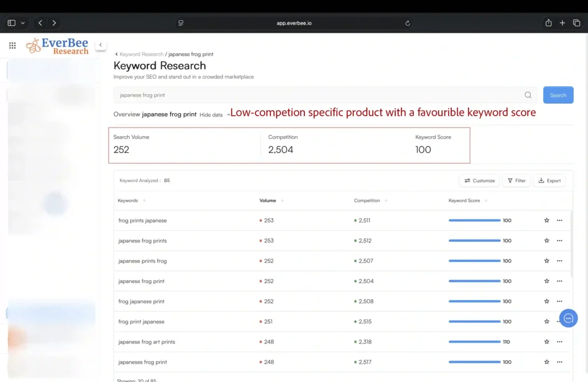Sort results using the Competition column arrow

[386, 200]
